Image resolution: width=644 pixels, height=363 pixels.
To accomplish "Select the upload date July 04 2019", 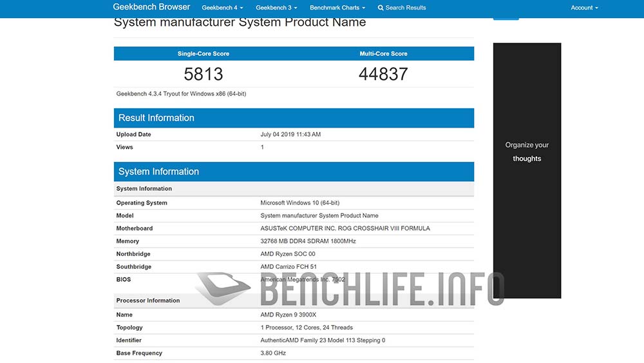I will point(290,134).
